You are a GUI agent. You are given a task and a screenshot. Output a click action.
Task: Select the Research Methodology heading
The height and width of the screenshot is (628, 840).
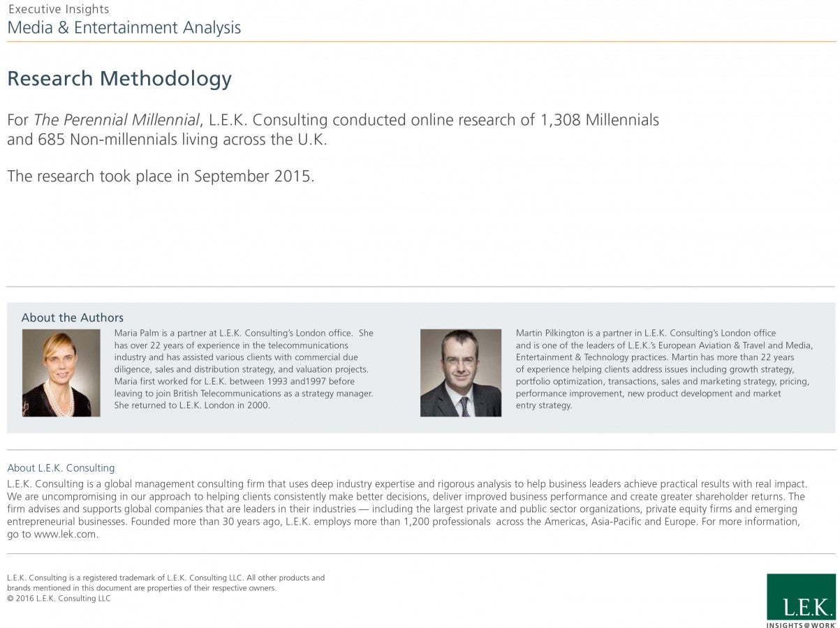pos(119,78)
